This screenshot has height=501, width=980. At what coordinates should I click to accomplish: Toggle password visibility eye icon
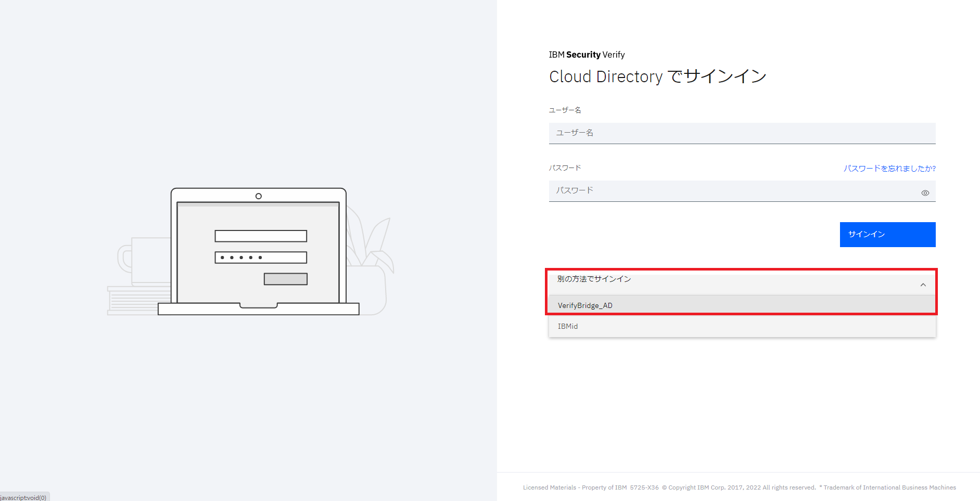tap(925, 193)
